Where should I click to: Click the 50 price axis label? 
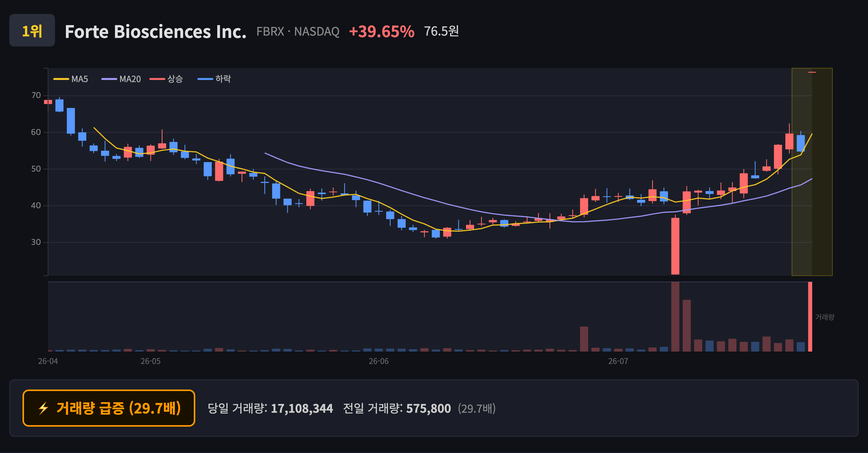pyautogui.click(x=36, y=169)
